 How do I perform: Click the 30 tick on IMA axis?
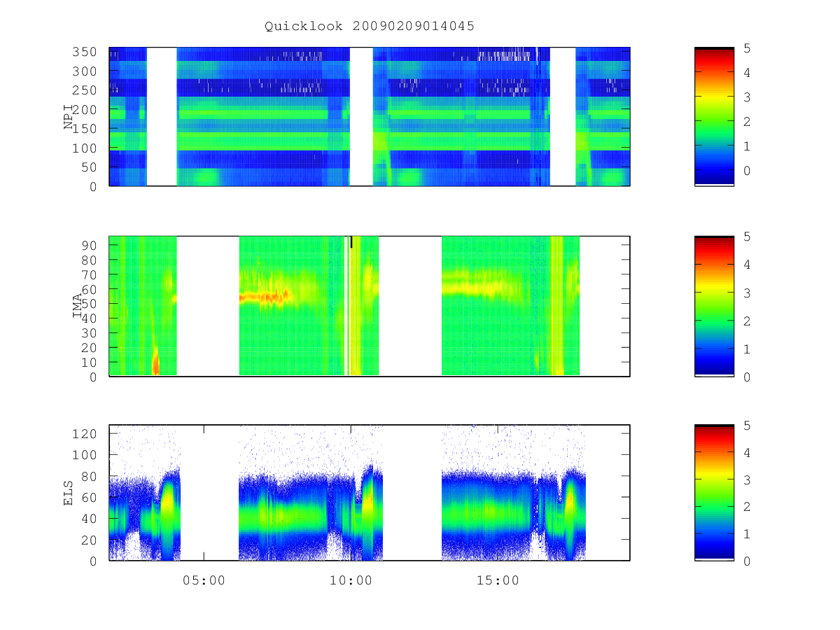pos(90,332)
